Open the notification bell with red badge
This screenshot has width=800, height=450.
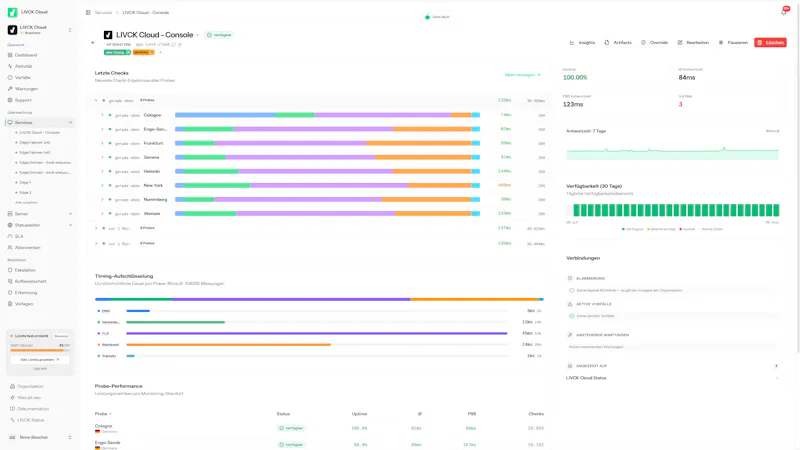tap(784, 11)
